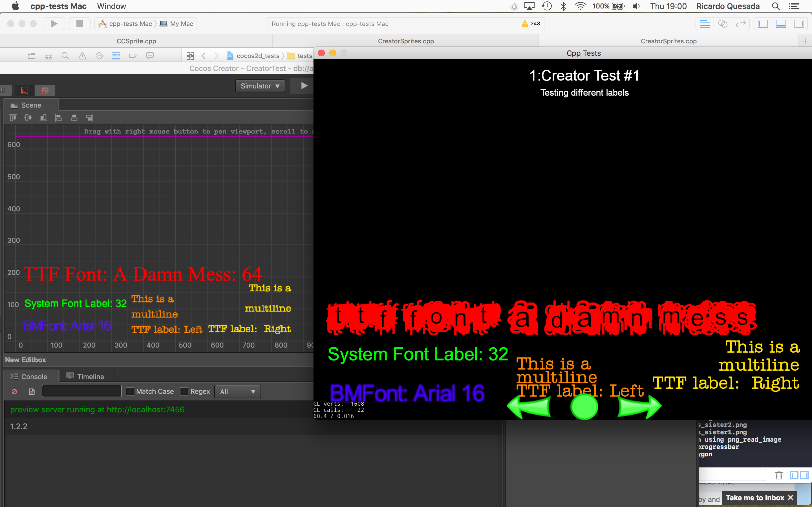
Task: Toggle Xcode left navigator panel visibility
Action: [763, 23]
